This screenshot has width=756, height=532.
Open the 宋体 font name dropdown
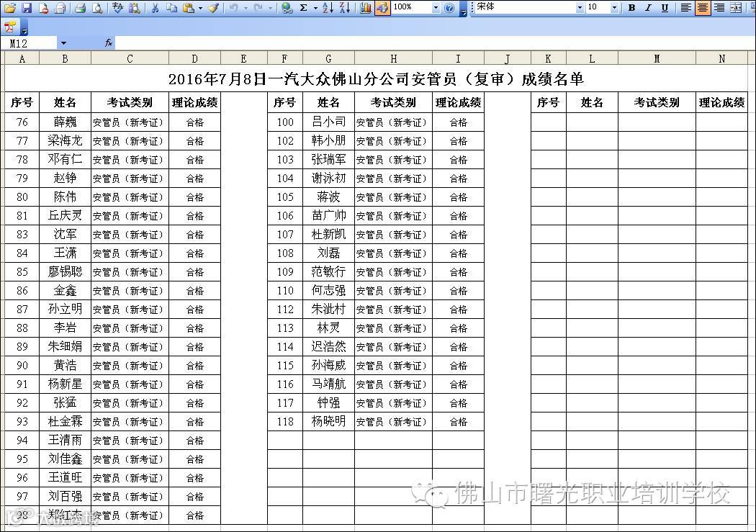point(580,8)
